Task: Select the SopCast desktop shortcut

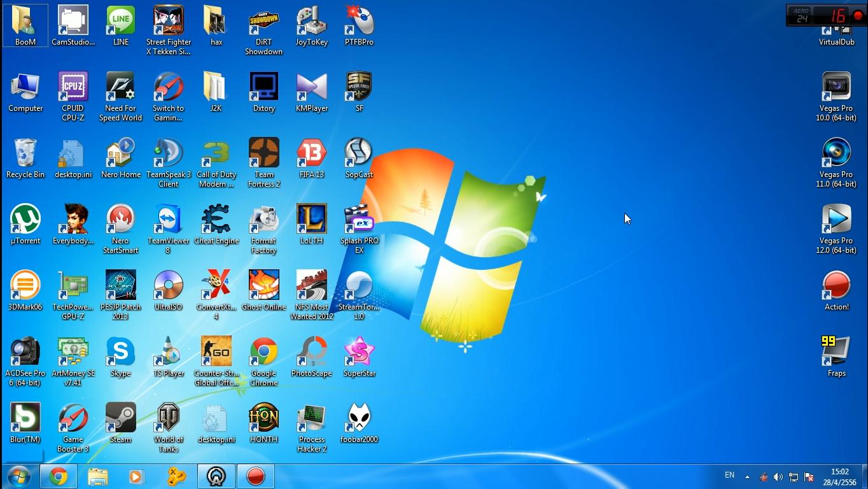Action: click(360, 158)
